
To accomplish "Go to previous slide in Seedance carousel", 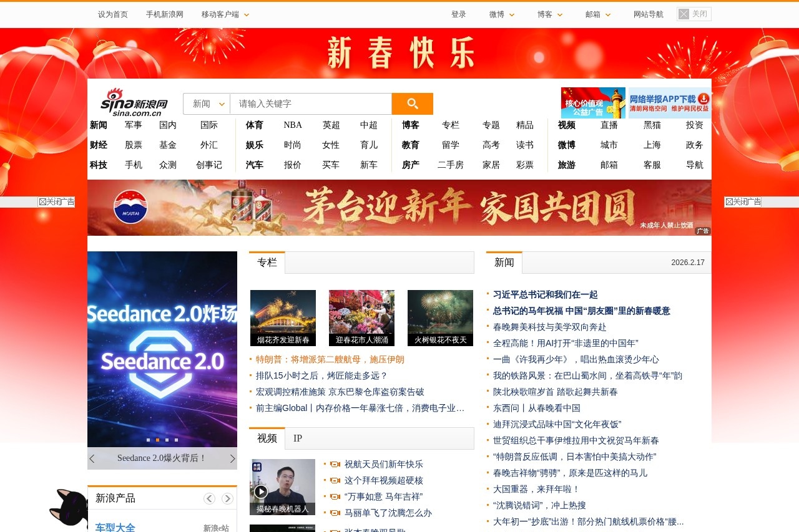I will tap(92, 458).
